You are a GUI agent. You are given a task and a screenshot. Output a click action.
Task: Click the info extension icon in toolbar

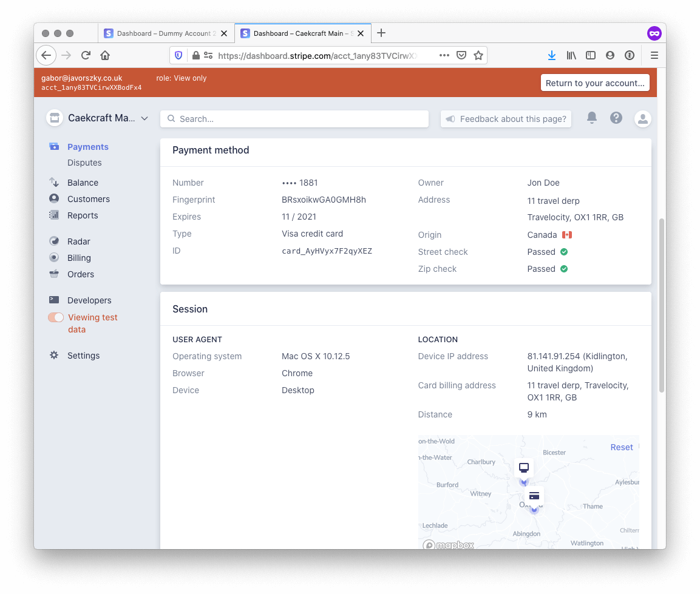[x=630, y=55]
